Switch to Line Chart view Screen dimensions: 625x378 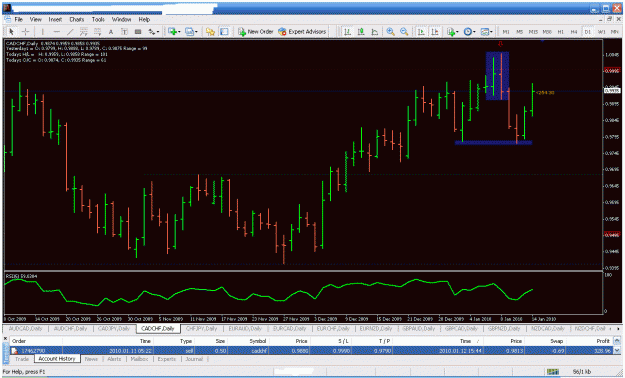375,32
